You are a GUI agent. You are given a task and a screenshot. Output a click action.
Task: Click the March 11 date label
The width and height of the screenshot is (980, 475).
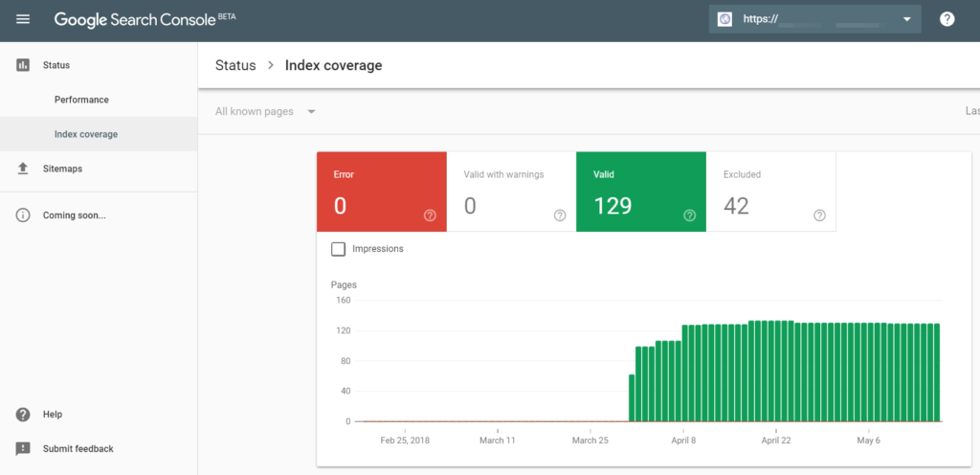[498, 440]
